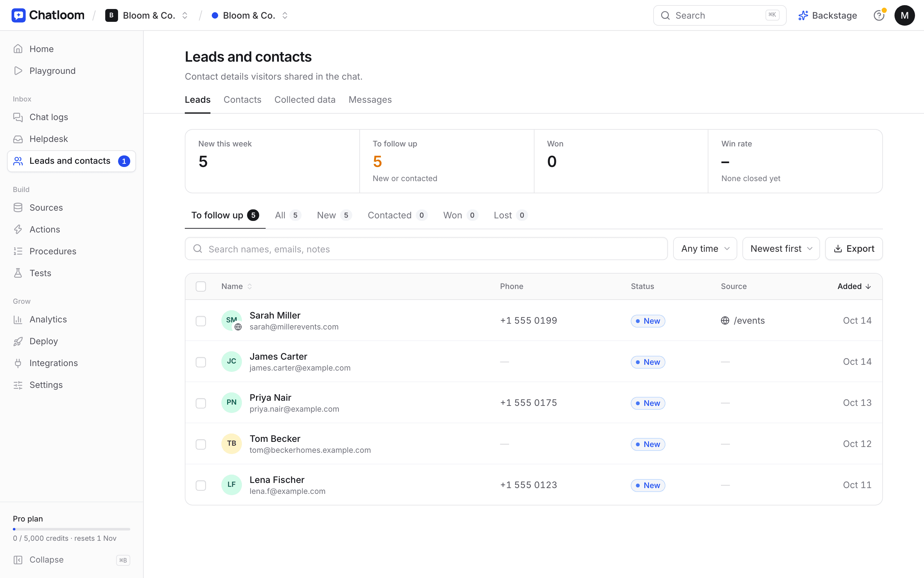Image resolution: width=924 pixels, height=578 pixels.
Task: Click the Pro plan credits progress bar
Action: [72, 529]
